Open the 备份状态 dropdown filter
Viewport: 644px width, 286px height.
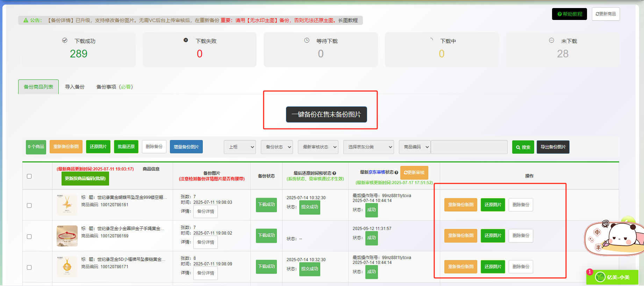click(277, 147)
